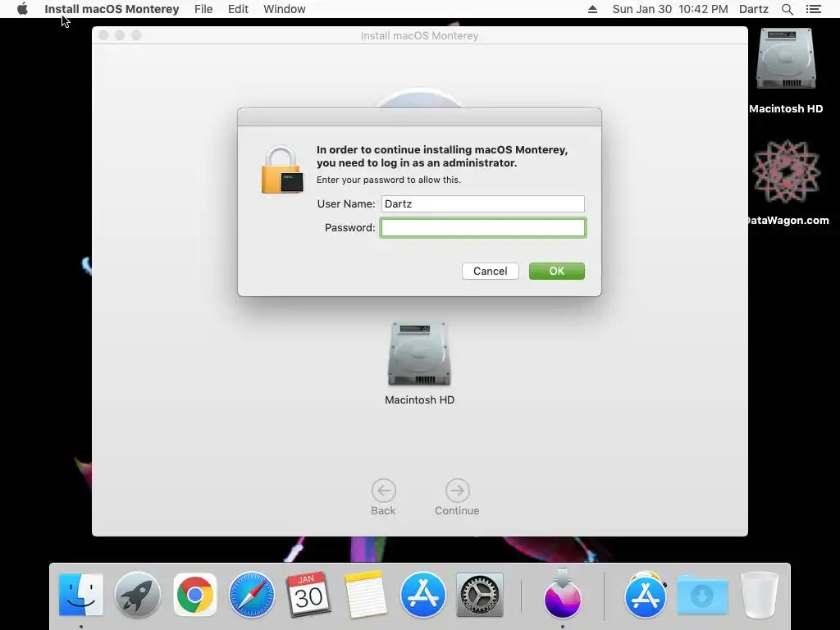
Task: Click the User Name field containing Dartz
Action: 483,203
